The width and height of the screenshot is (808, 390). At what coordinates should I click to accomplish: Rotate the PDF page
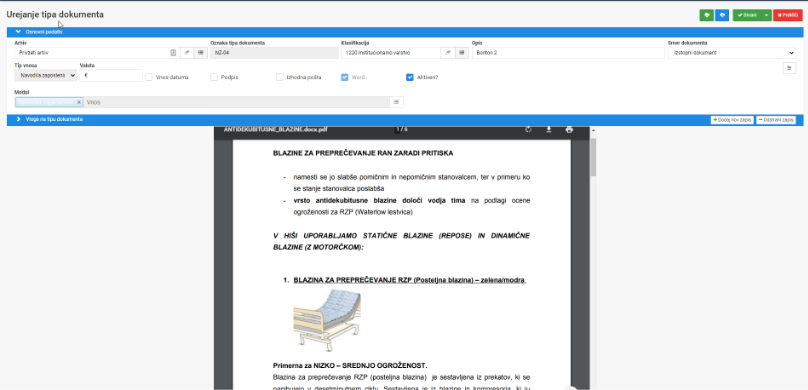tap(528, 129)
